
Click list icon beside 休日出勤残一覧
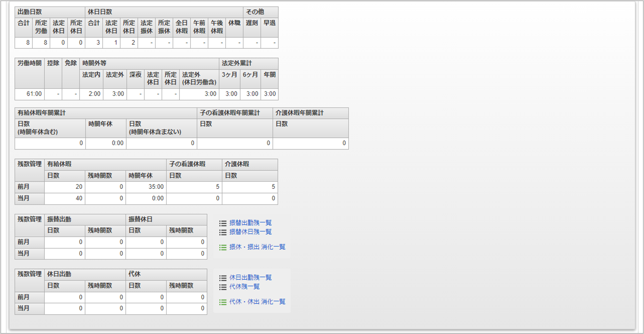coord(223,278)
